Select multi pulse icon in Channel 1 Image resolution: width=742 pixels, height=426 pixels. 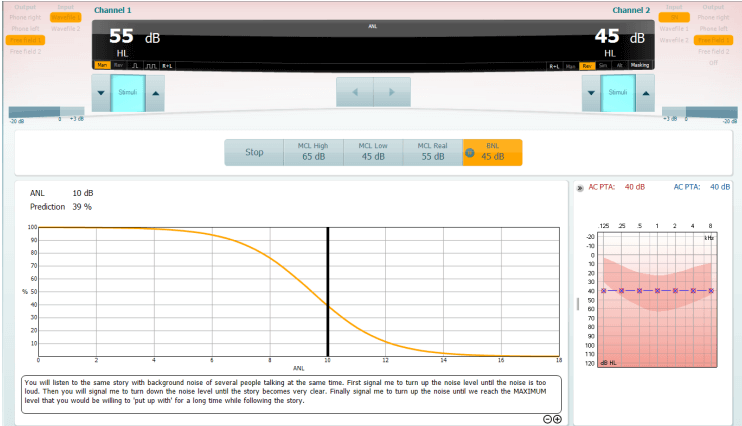pyautogui.click(x=151, y=66)
